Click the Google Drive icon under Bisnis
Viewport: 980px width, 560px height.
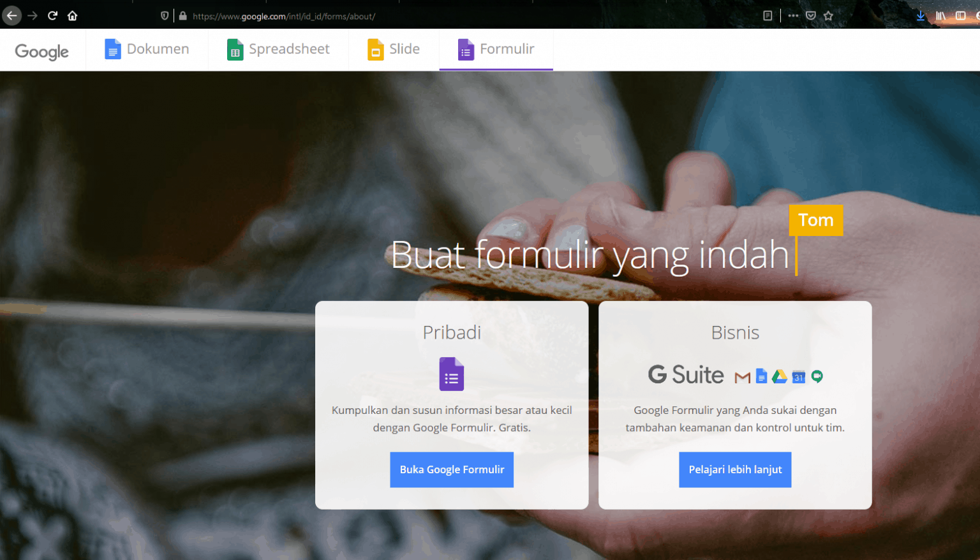779,376
